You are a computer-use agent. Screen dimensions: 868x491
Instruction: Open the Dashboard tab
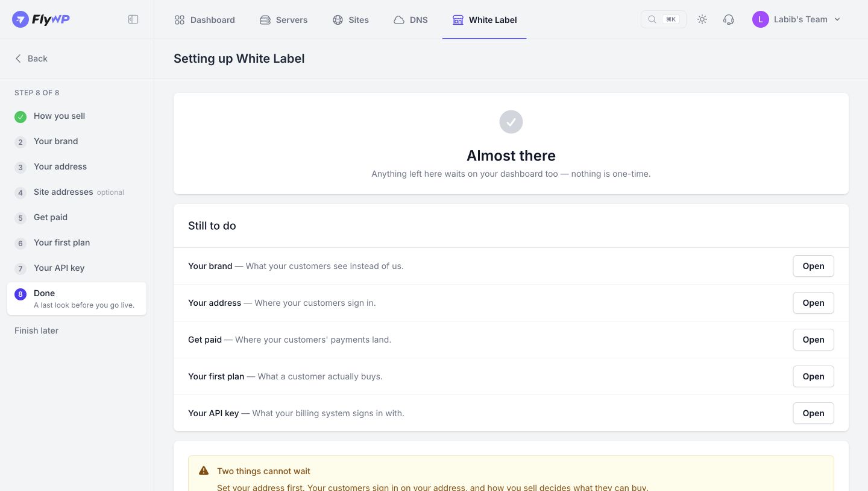click(x=204, y=20)
